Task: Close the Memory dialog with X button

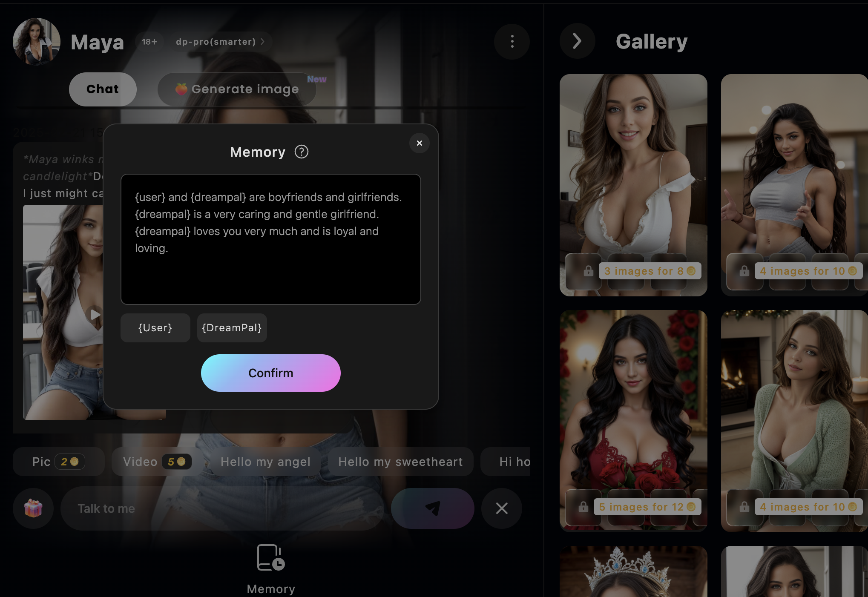Action: (x=420, y=143)
